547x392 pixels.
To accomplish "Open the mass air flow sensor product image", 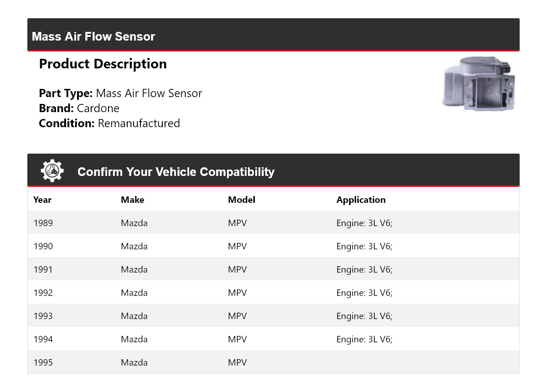I will pos(479,83).
